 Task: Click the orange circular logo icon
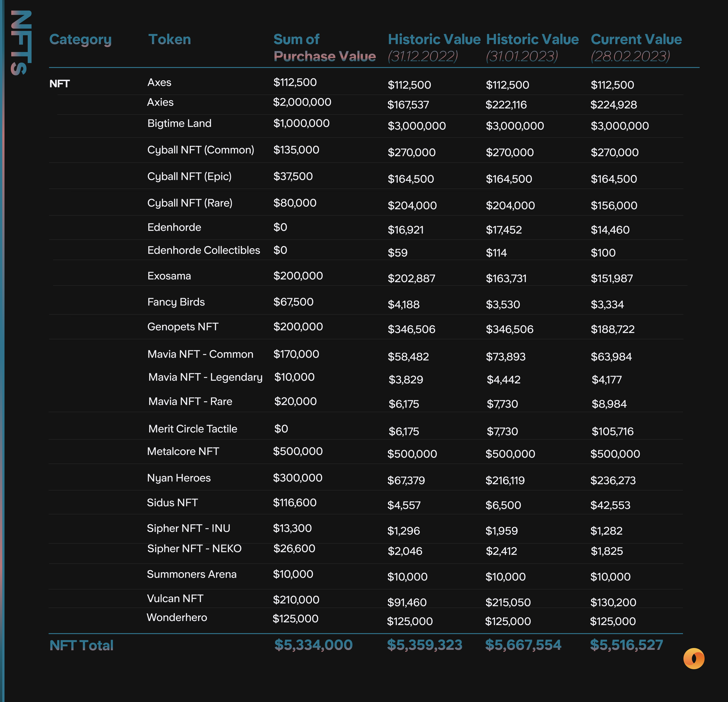coord(694,659)
